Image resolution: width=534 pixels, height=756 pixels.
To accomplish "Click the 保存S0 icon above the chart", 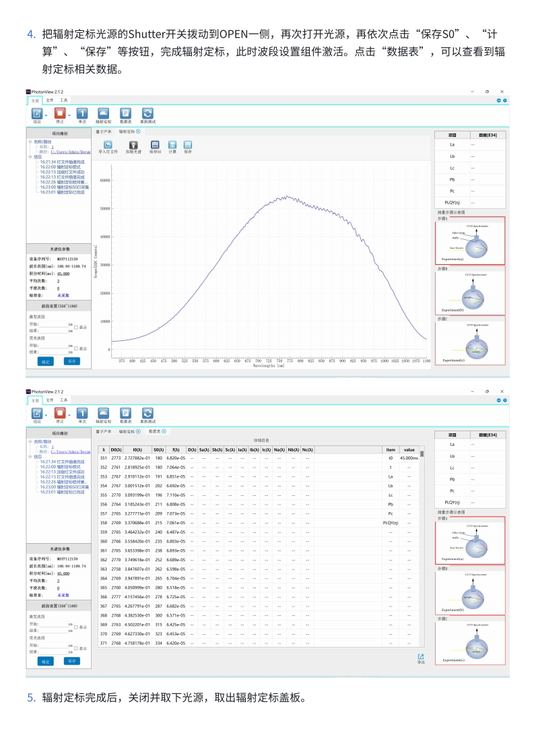I will pyautogui.click(x=155, y=145).
